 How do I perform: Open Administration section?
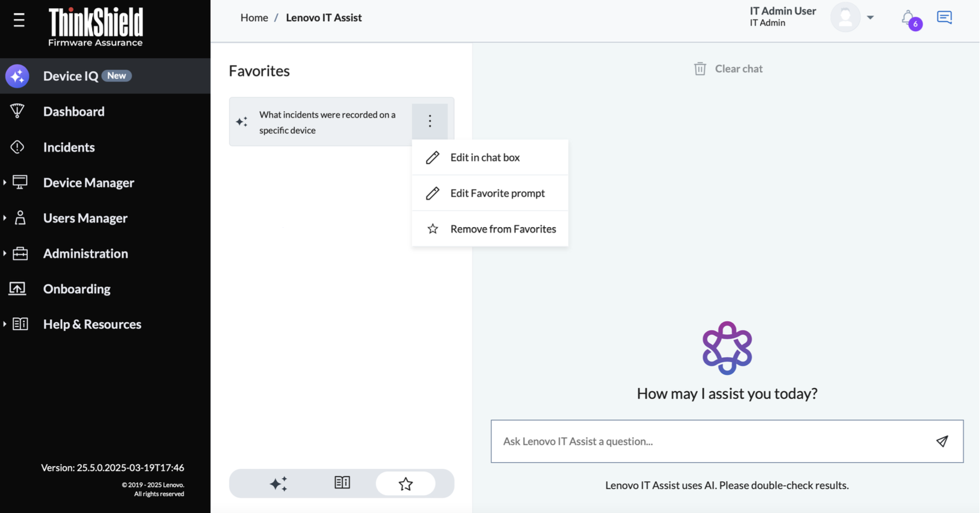pos(86,253)
